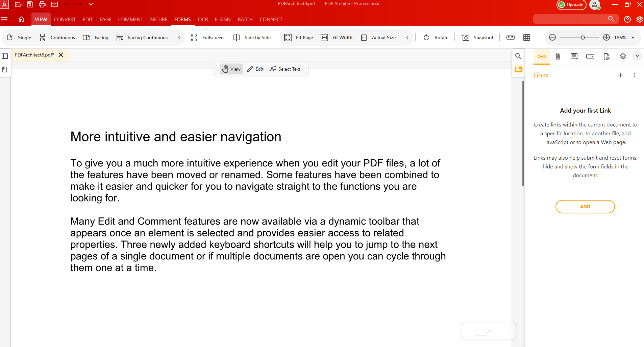Open the CONNECT tab
This screenshot has width=644, height=347.
tap(271, 19)
